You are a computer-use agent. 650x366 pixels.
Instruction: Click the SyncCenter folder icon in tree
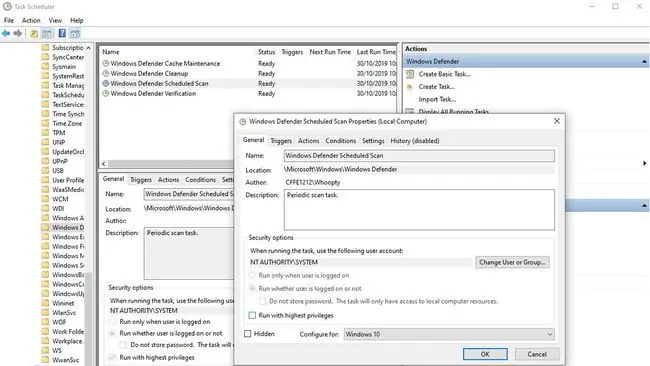coord(45,57)
